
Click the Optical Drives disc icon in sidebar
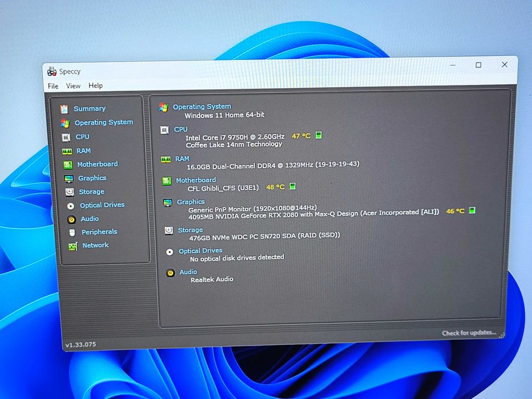71,206
